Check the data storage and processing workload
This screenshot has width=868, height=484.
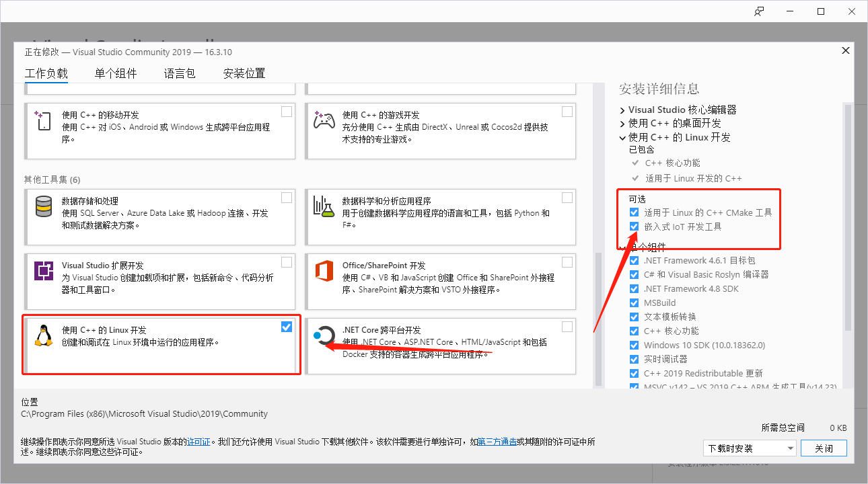pyautogui.click(x=287, y=197)
